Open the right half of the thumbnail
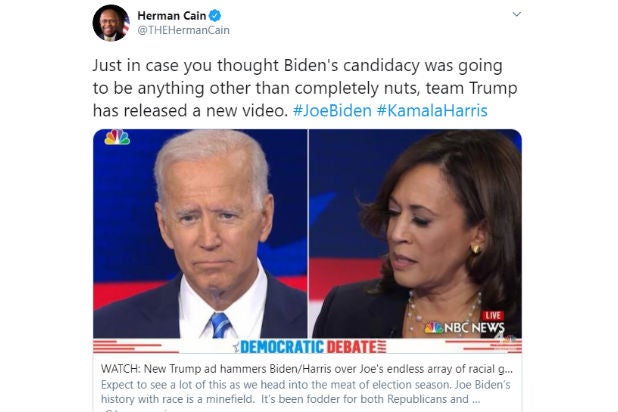Screen dimensions: 618x412 click(415, 233)
